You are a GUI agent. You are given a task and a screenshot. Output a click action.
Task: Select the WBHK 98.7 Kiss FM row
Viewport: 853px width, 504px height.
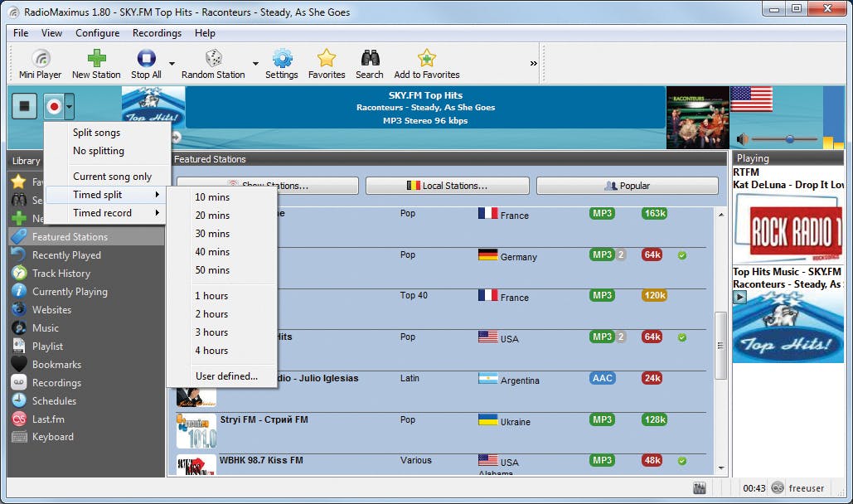coord(441,464)
